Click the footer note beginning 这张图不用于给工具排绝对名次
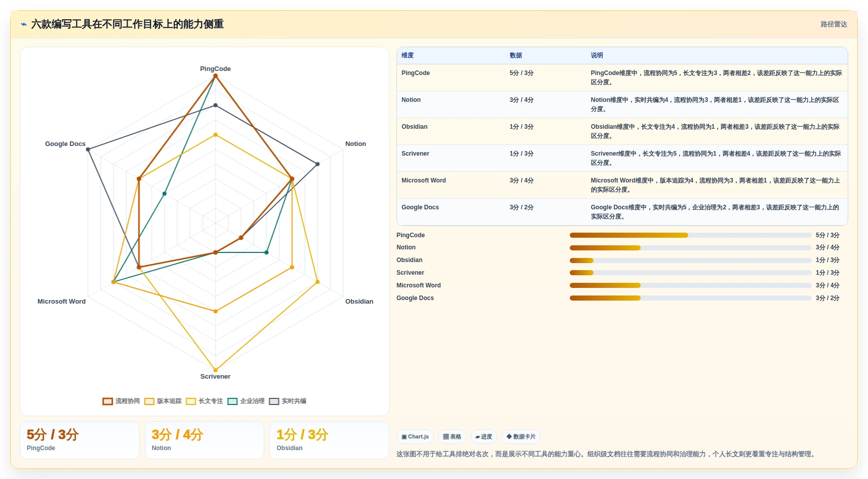868x479 pixels. (x=607, y=454)
